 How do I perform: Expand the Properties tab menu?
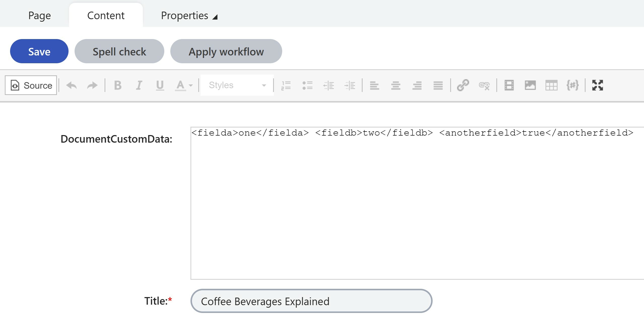189,16
